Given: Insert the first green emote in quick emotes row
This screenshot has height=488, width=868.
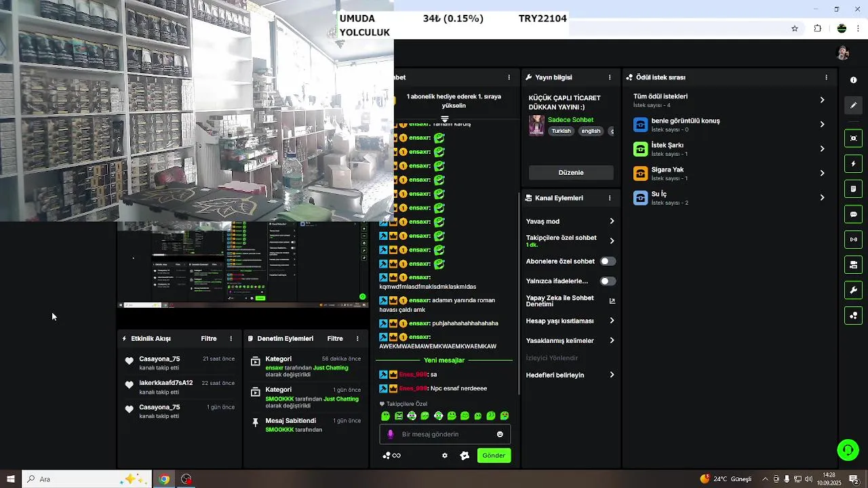Looking at the screenshot, I should pos(385,416).
